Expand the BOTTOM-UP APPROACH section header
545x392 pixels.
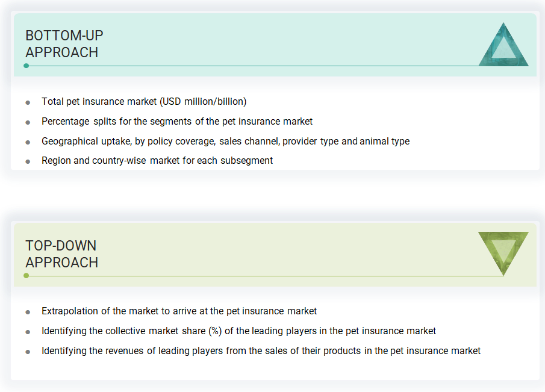pos(64,44)
